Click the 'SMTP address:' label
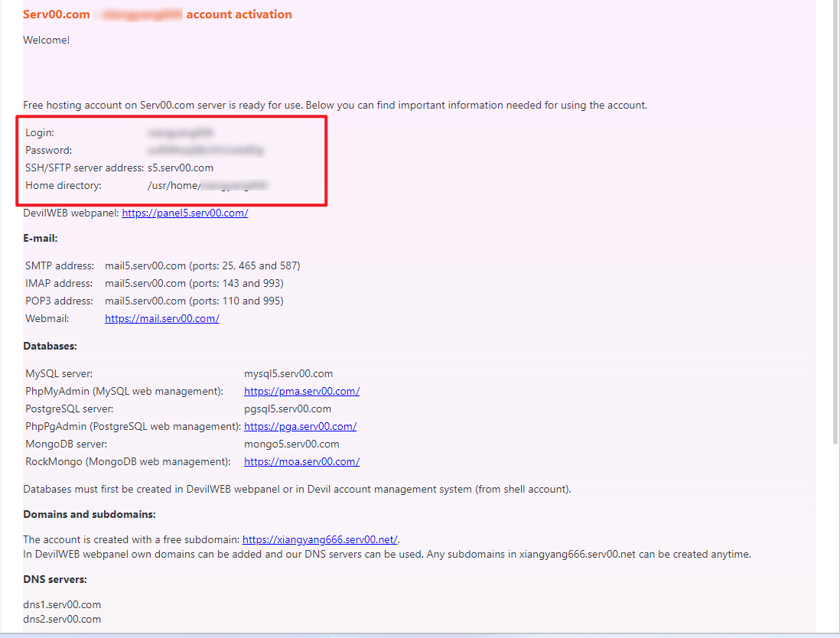The height and width of the screenshot is (638, 840). pos(60,265)
